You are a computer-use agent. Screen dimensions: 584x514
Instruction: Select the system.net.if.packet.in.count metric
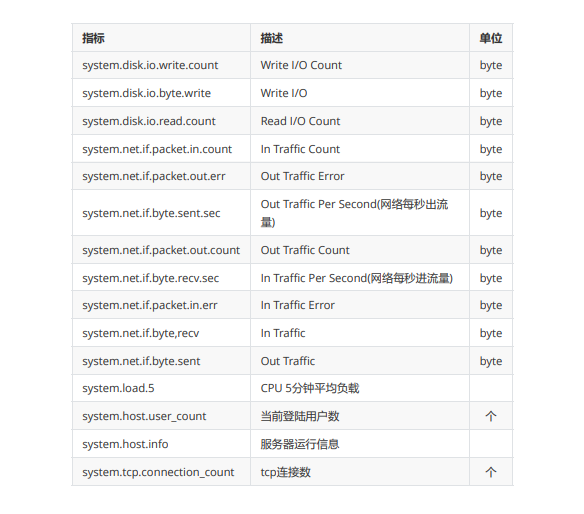pos(157,149)
